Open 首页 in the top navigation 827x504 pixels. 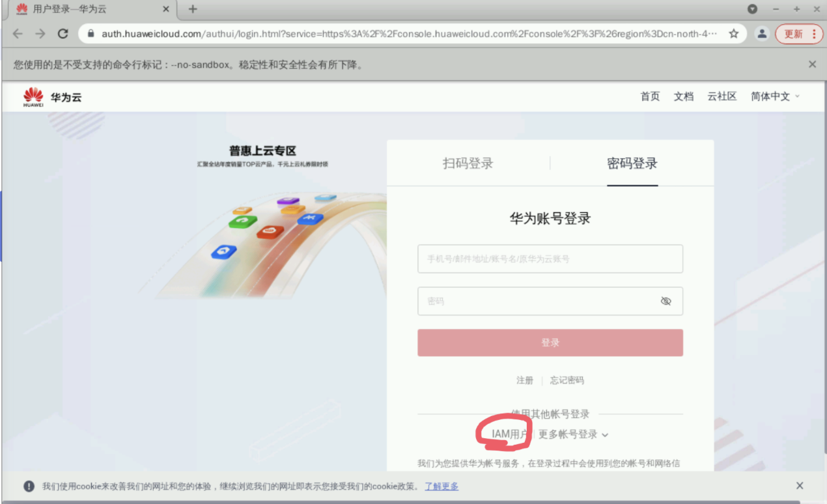coord(650,96)
